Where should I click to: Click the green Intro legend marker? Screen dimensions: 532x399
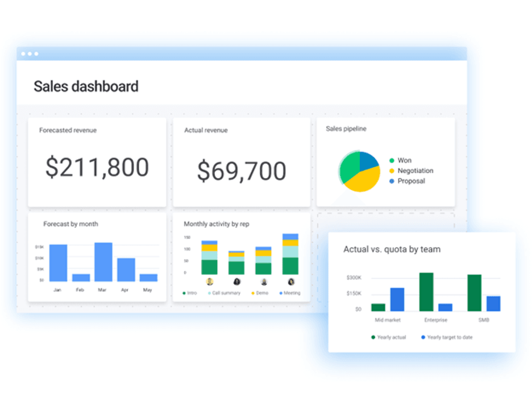185,292
